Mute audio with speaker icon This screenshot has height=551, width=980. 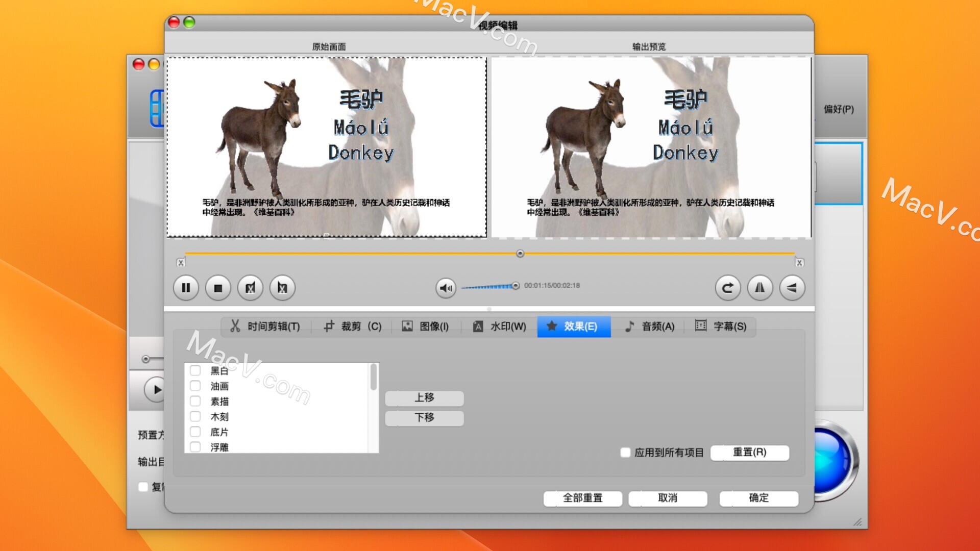(446, 288)
